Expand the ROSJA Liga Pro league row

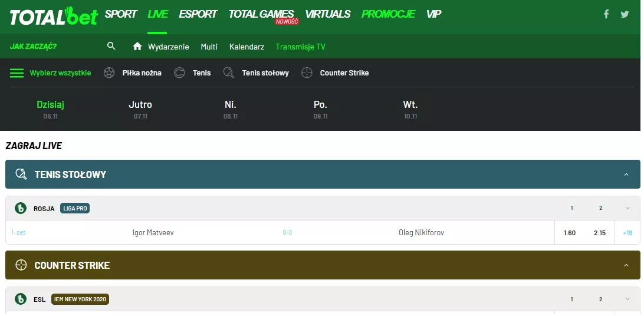pyautogui.click(x=627, y=208)
